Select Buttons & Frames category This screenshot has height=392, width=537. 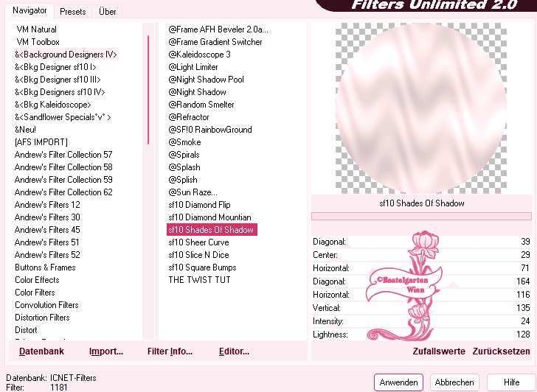click(x=45, y=267)
